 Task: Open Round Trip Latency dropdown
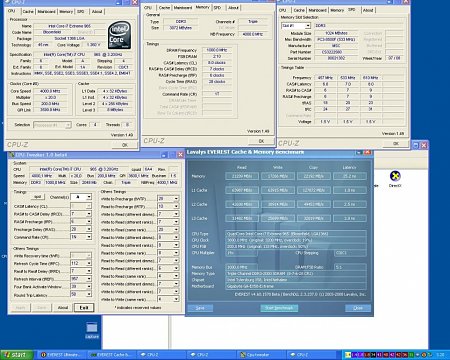tap(88, 294)
